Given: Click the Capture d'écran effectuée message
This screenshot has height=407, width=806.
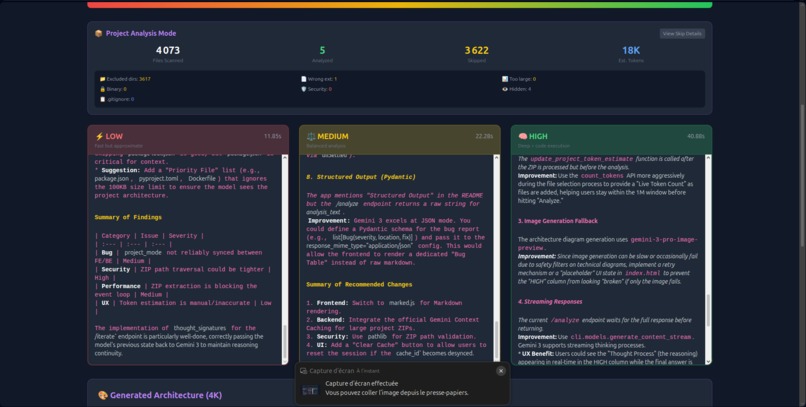Looking at the screenshot, I should point(361,383).
